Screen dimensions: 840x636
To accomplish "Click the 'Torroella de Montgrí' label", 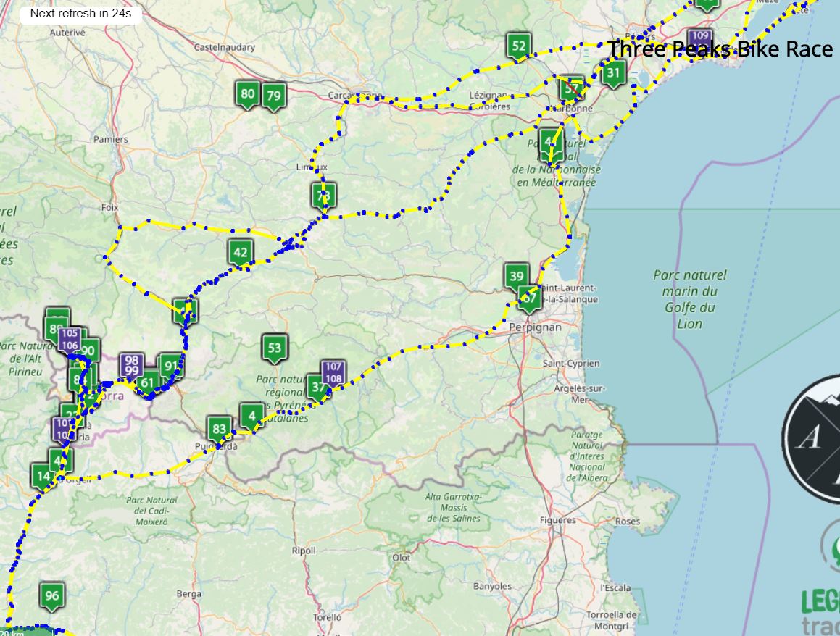I will pyautogui.click(x=612, y=620).
